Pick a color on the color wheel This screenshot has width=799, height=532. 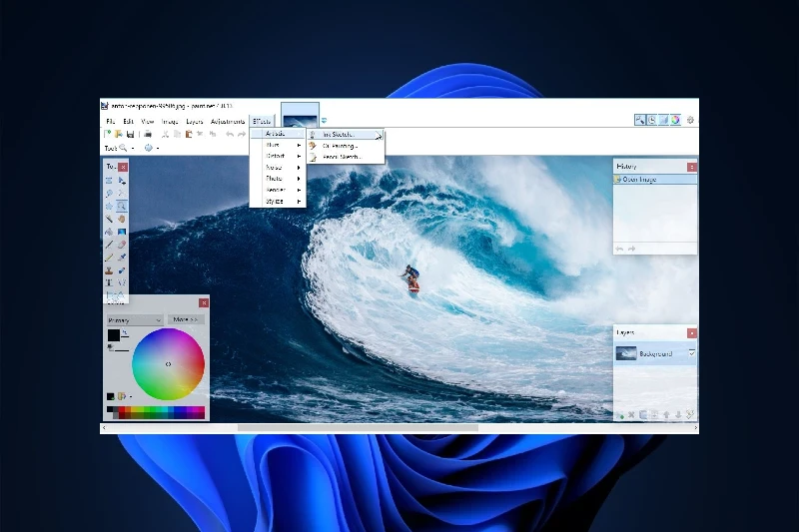coord(168,364)
